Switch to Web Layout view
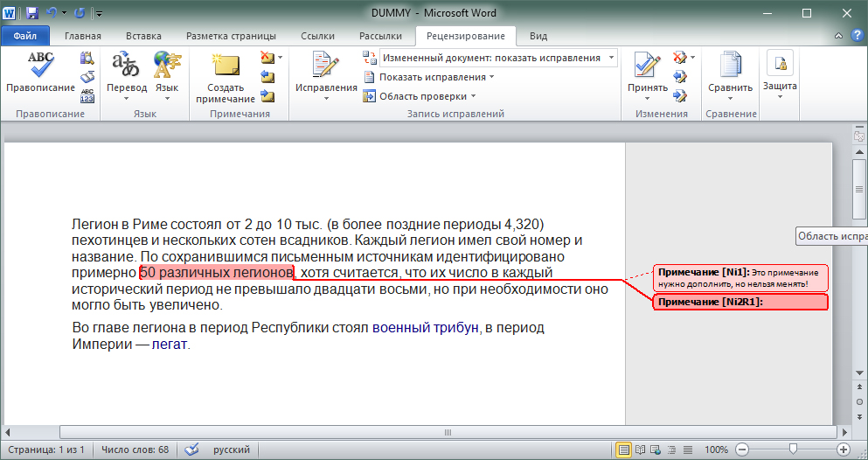The width and height of the screenshot is (868, 460). 656,450
